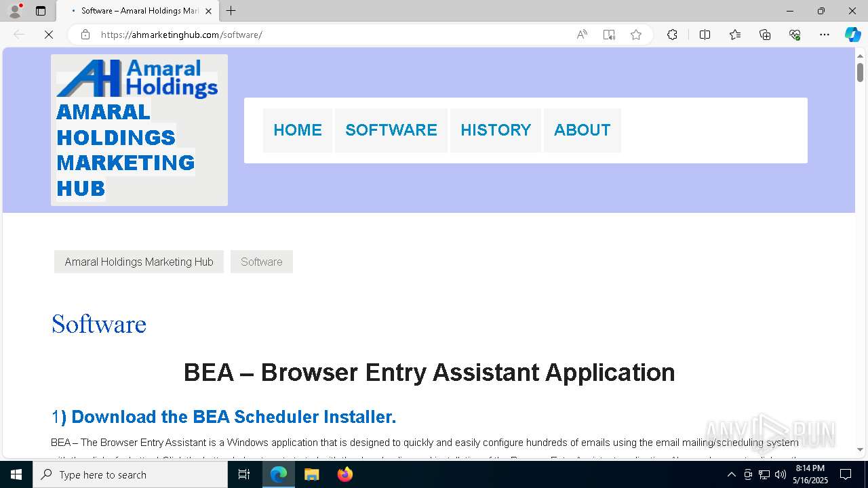Open the ABOUT menu item
The width and height of the screenshot is (868, 488).
pos(583,130)
